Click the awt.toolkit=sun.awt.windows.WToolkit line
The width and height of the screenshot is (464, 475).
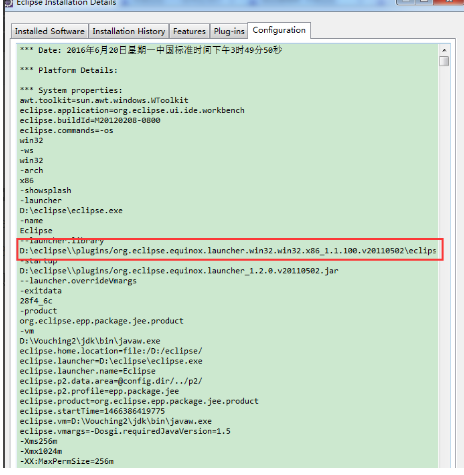click(x=104, y=100)
